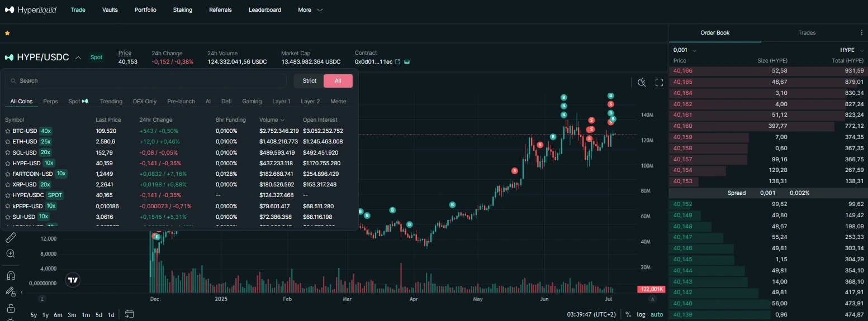Show the Trending coins tab
This screenshot has height=321, width=868.
[x=111, y=102]
